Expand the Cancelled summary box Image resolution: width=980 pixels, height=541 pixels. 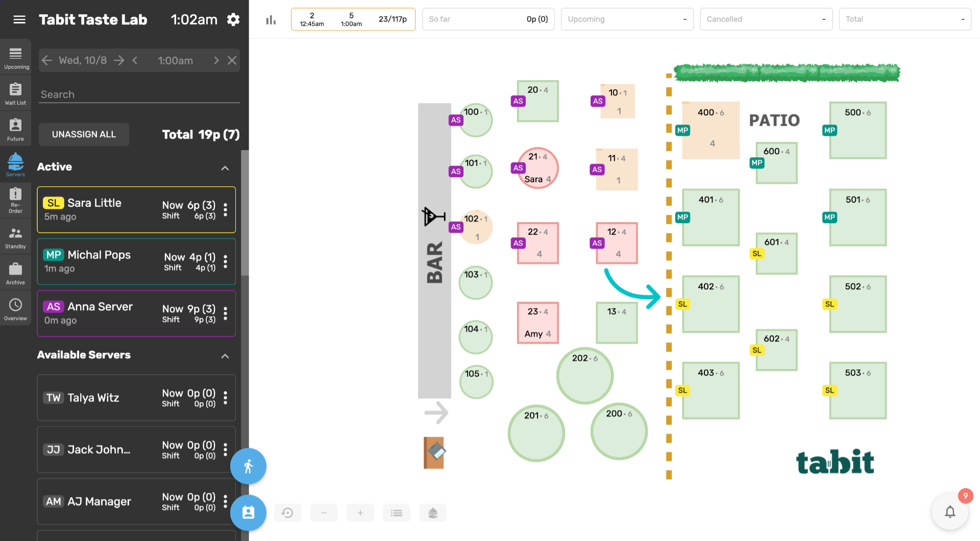(x=766, y=19)
